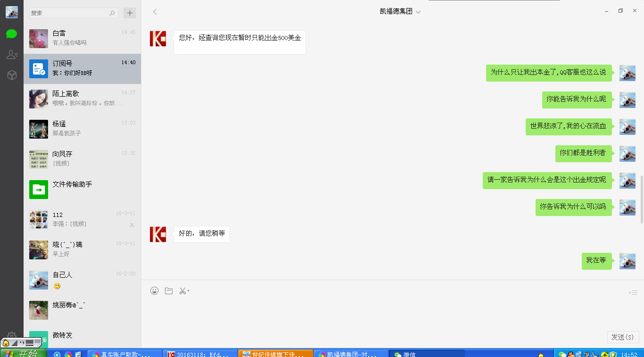Viewport: 644px width, 357px height.
Task: Open the emoji picker
Action: pyautogui.click(x=154, y=291)
